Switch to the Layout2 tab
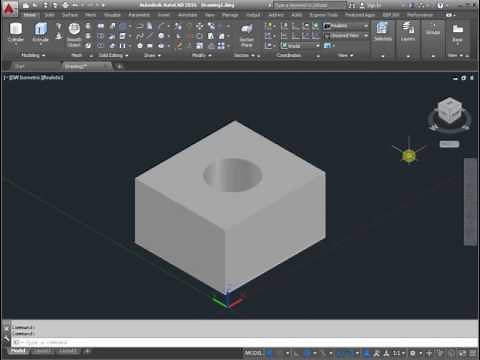The height and width of the screenshot is (360, 480). [68, 351]
